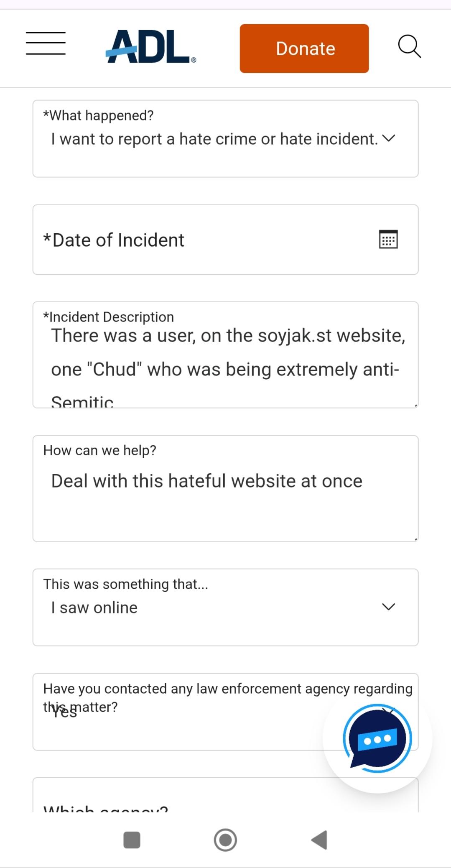Tap the ADL logo
Image resolution: width=451 pixels, height=868 pixels.
click(x=150, y=47)
